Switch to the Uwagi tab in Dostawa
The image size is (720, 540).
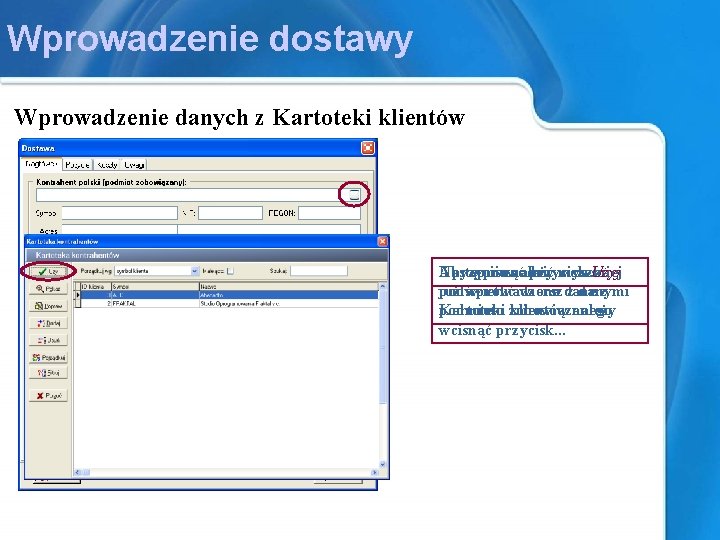coord(134,164)
